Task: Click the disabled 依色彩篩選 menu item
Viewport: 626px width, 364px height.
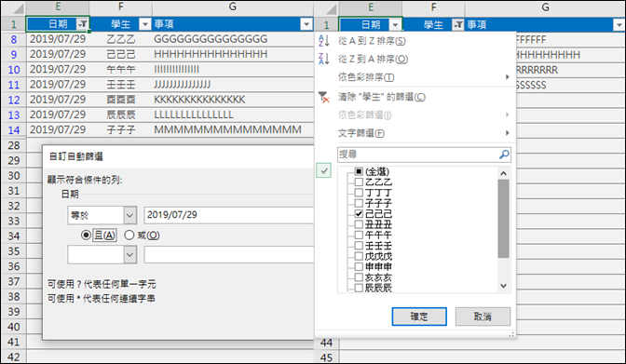Action: 415,115
